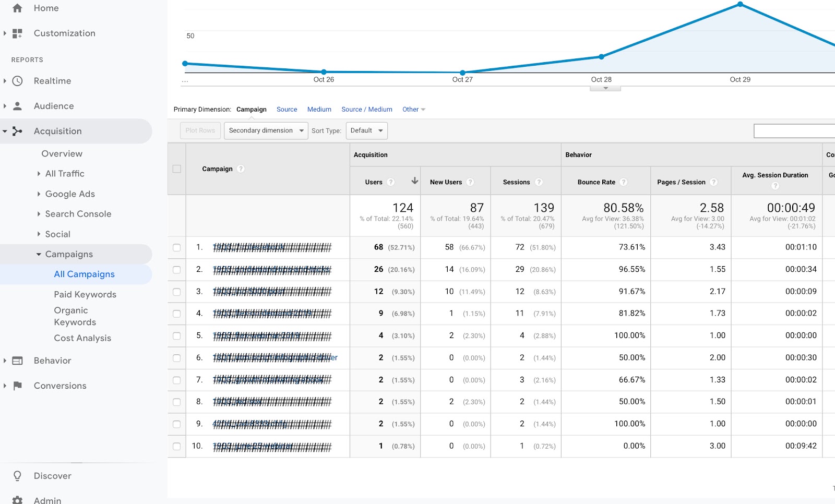Screen dimensions: 835x504
Task: Expand the Realtime section arrow
Action: click(5, 81)
